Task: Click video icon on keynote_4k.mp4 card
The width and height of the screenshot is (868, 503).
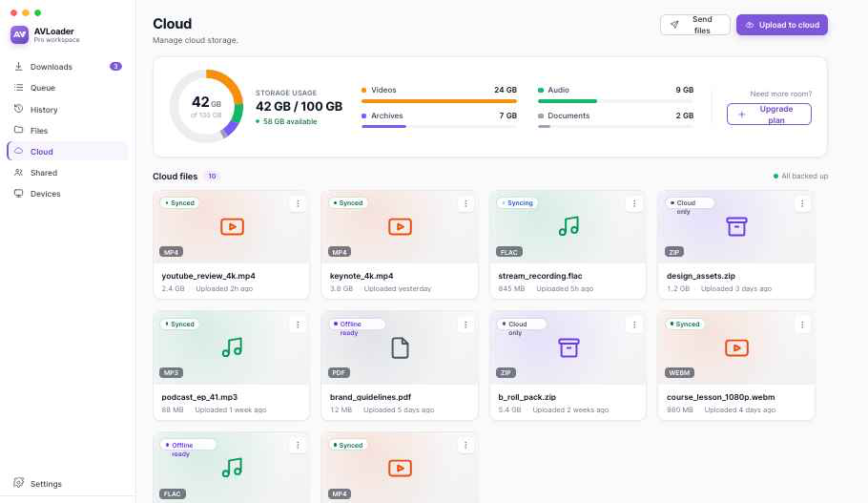Action: point(400,226)
